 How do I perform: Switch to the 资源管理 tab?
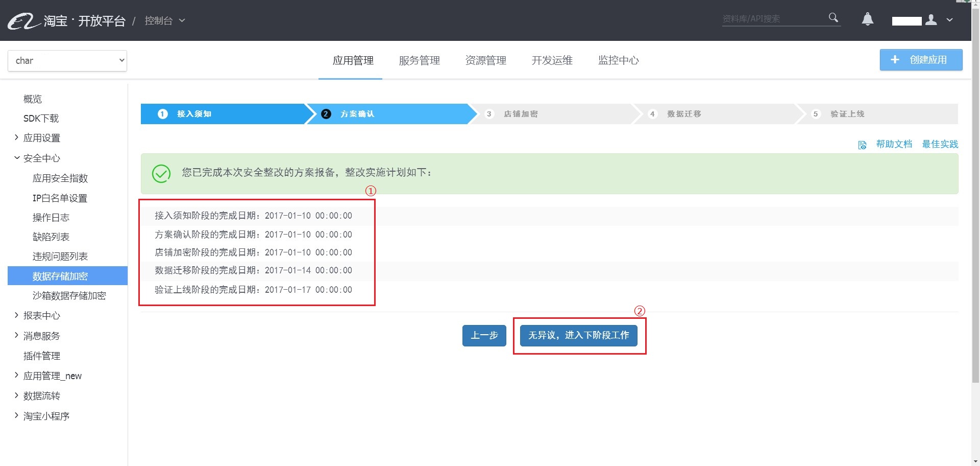[x=485, y=60]
